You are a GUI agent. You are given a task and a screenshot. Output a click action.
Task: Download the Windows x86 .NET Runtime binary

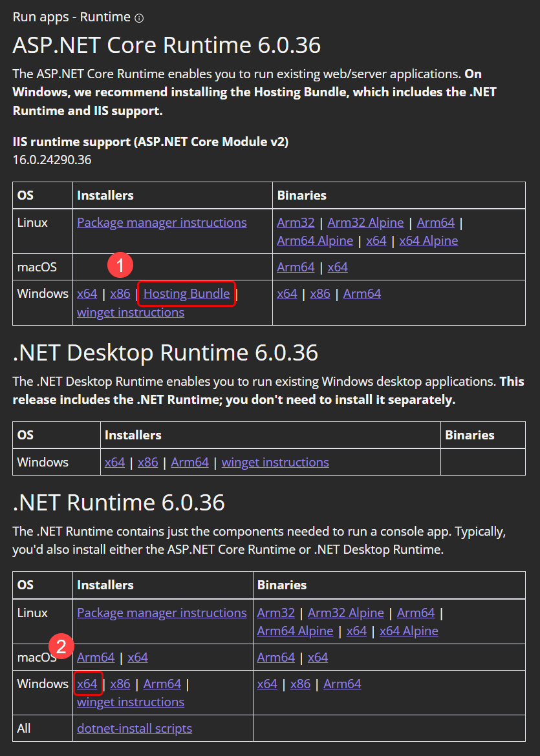(300, 684)
